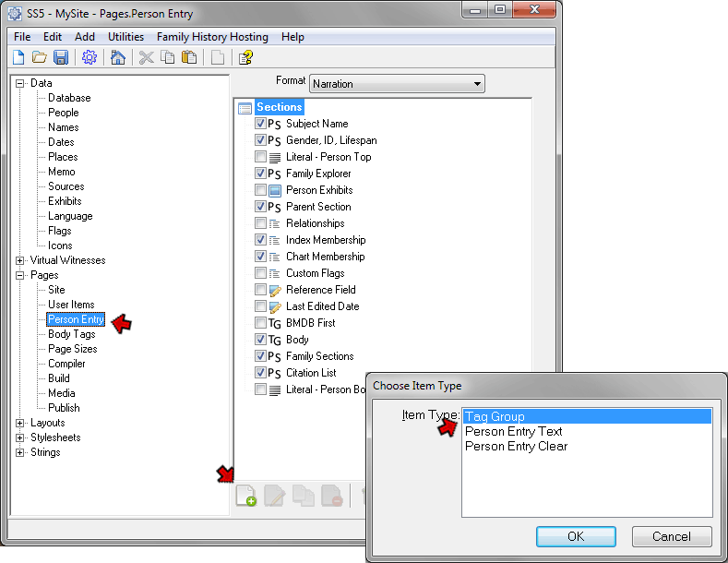728x563 pixels.
Task: Click Add new item icon below list
Action: pos(245,497)
